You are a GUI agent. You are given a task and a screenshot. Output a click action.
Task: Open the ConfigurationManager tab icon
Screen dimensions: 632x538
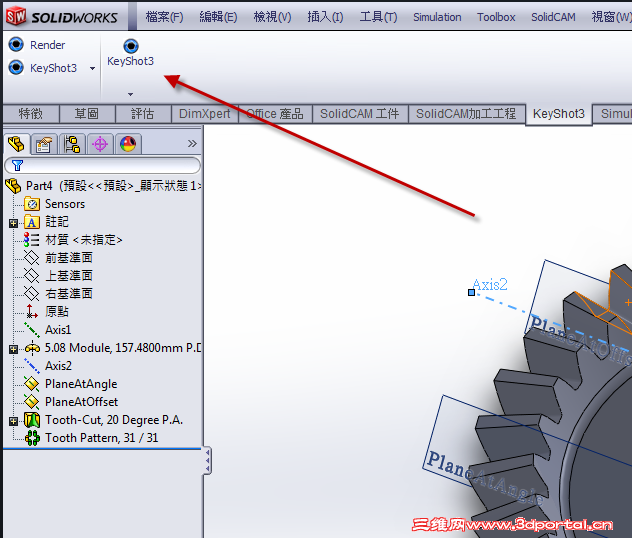(72, 144)
